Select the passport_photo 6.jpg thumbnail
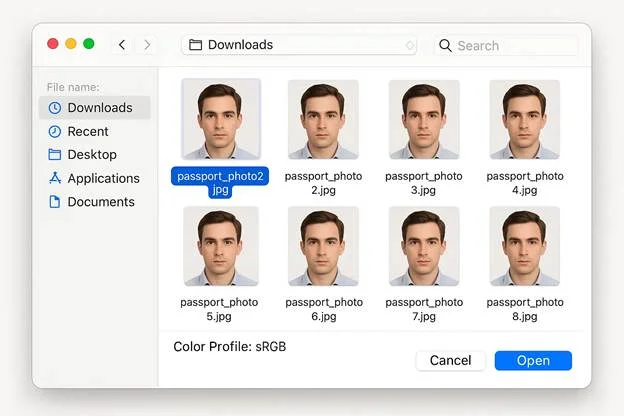This screenshot has width=624, height=416. click(323, 247)
